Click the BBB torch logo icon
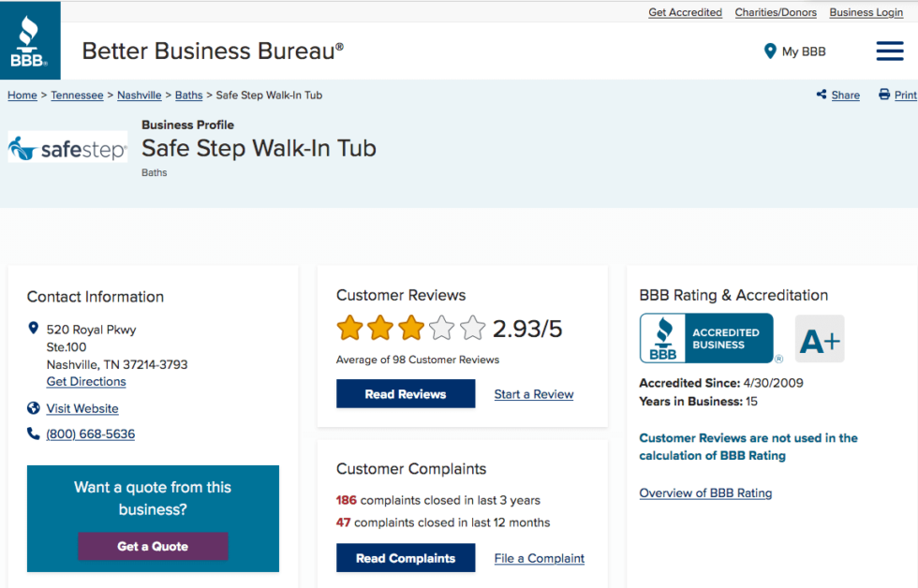918x588 pixels. (x=30, y=39)
